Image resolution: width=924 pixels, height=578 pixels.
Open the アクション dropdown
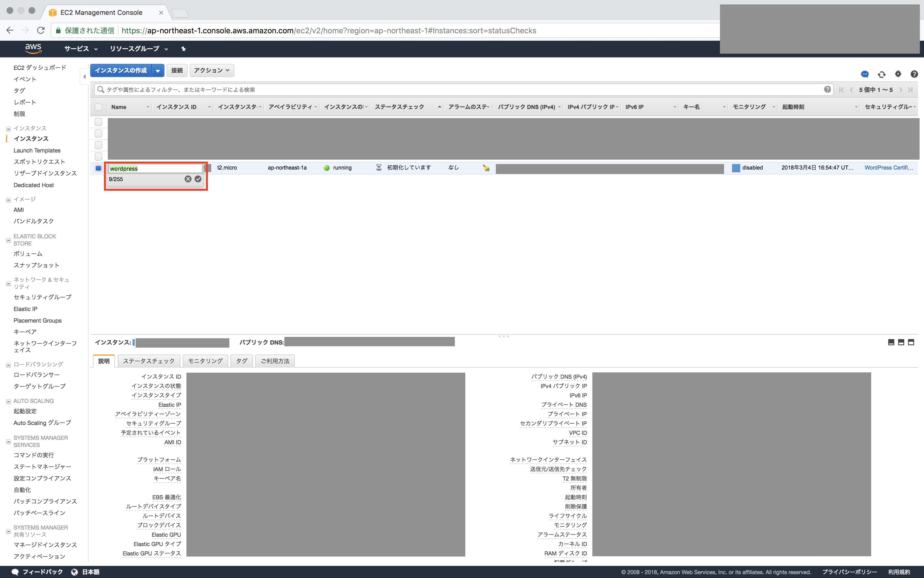click(x=212, y=70)
